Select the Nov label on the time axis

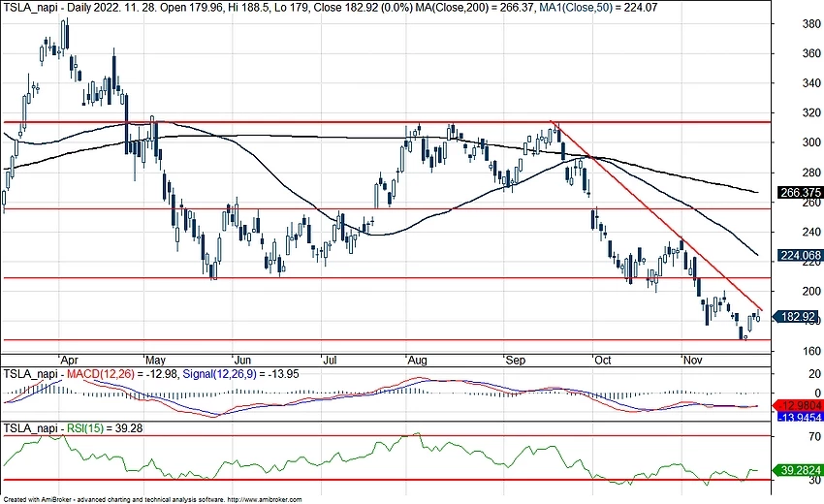point(692,361)
